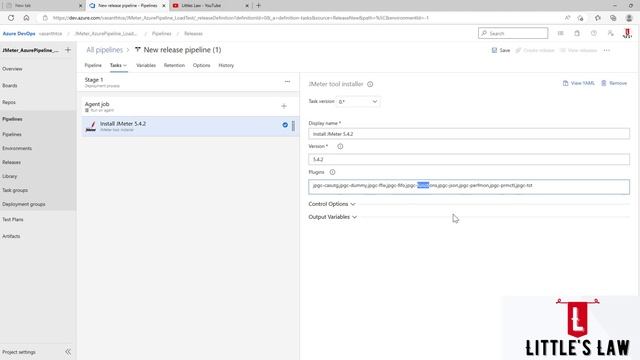Image resolution: width=640 pixels, height=360 pixels.
Task: Open the more actions ellipsis near Save
Action: [x=607, y=50]
